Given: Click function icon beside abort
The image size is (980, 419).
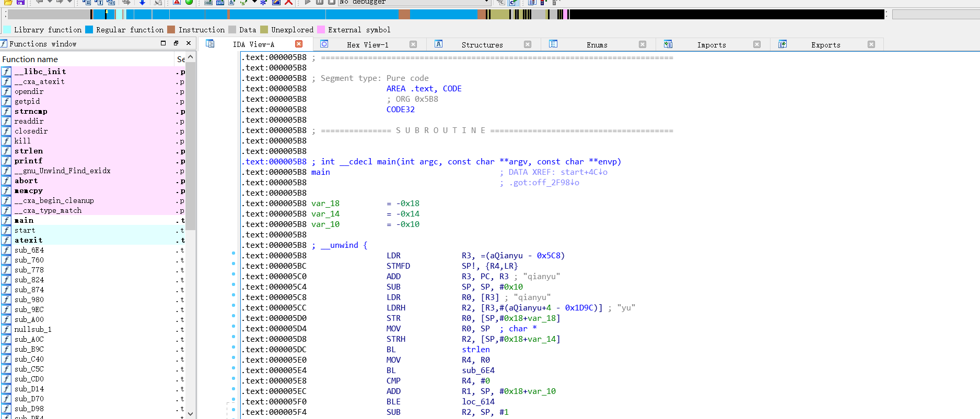Looking at the screenshot, I should pos(6,181).
